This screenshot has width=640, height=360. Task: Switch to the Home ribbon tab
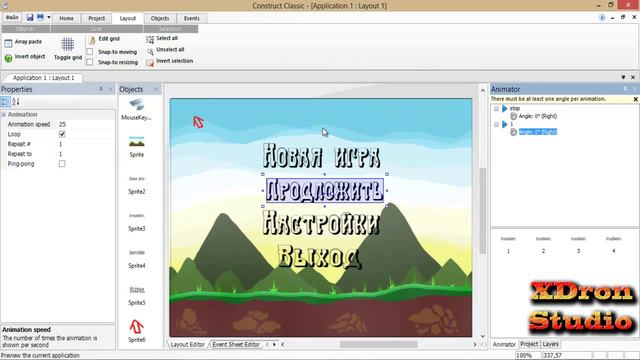click(67, 18)
